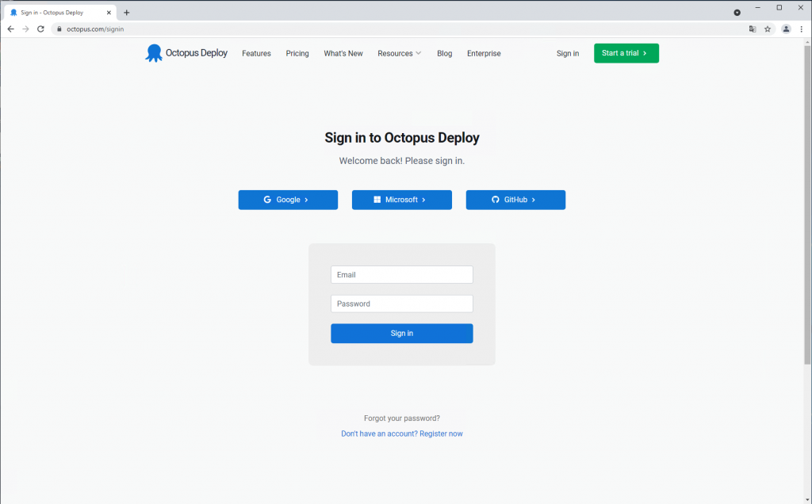Sign in with the Google button

click(288, 200)
